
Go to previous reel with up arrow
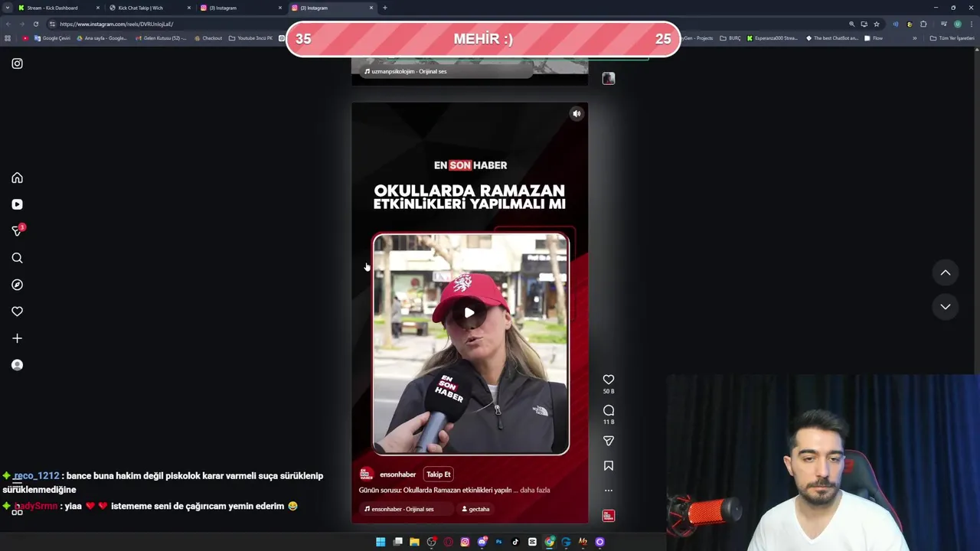[946, 272]
